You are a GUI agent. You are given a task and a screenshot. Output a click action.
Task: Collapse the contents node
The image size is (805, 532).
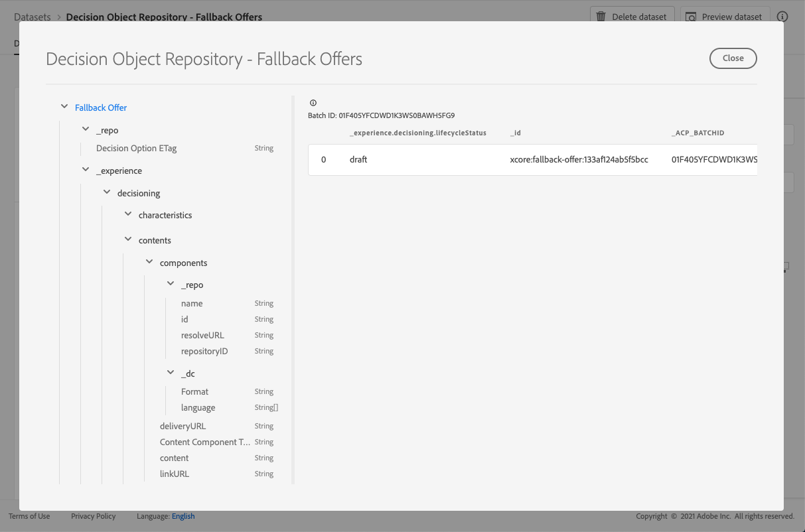point(128,239)
